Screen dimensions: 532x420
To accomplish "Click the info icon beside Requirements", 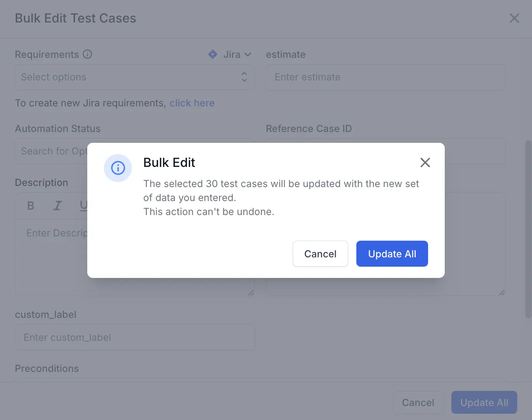I will pyautogui.click(x=88, y=54).
